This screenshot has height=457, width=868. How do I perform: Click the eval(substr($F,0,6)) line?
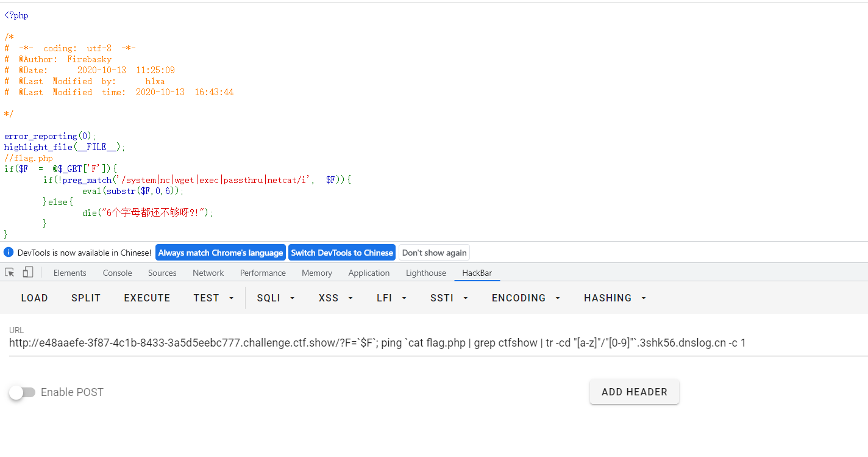133,191
